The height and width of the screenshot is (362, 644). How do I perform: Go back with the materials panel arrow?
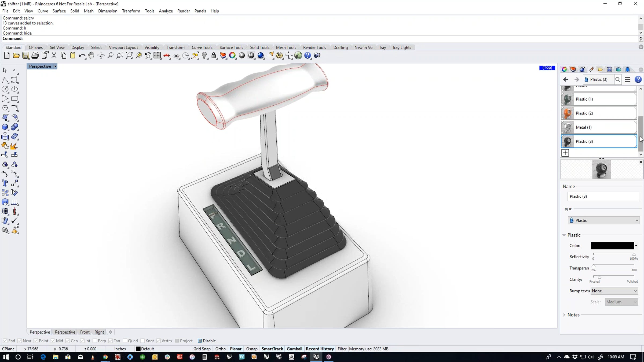(x=566, y=80)
